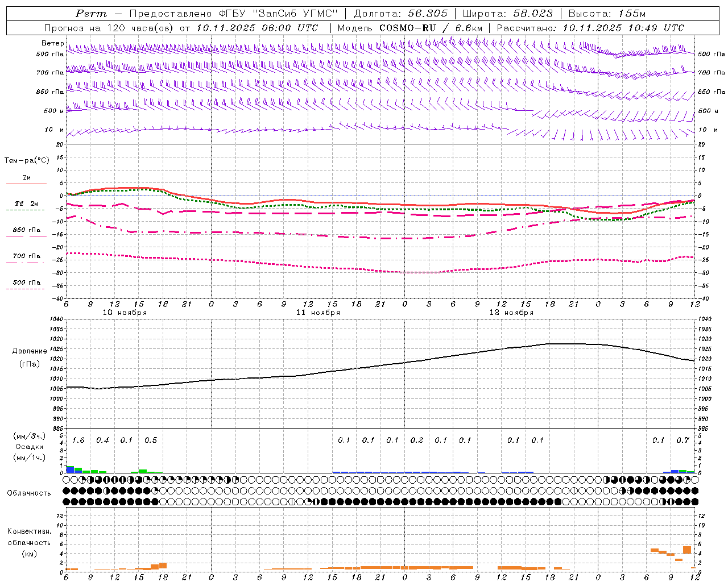Click the "Конвективн." convective cloud label

(30, 532)
